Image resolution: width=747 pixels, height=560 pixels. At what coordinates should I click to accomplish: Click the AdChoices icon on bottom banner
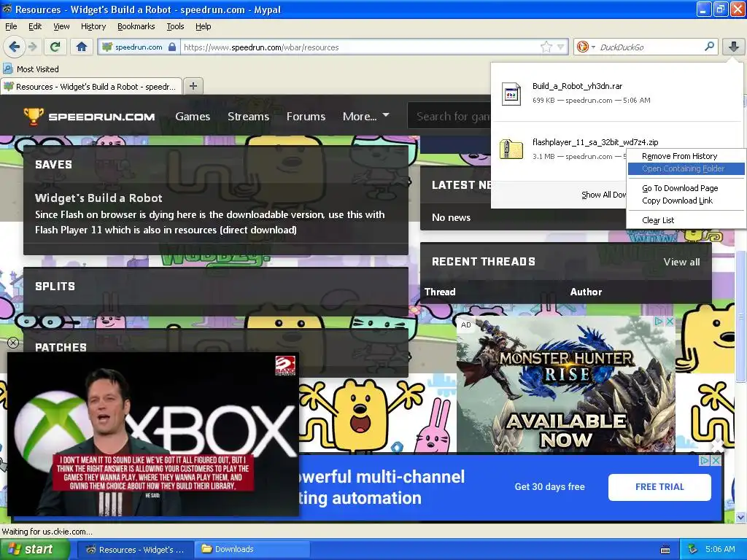point(705,461)
